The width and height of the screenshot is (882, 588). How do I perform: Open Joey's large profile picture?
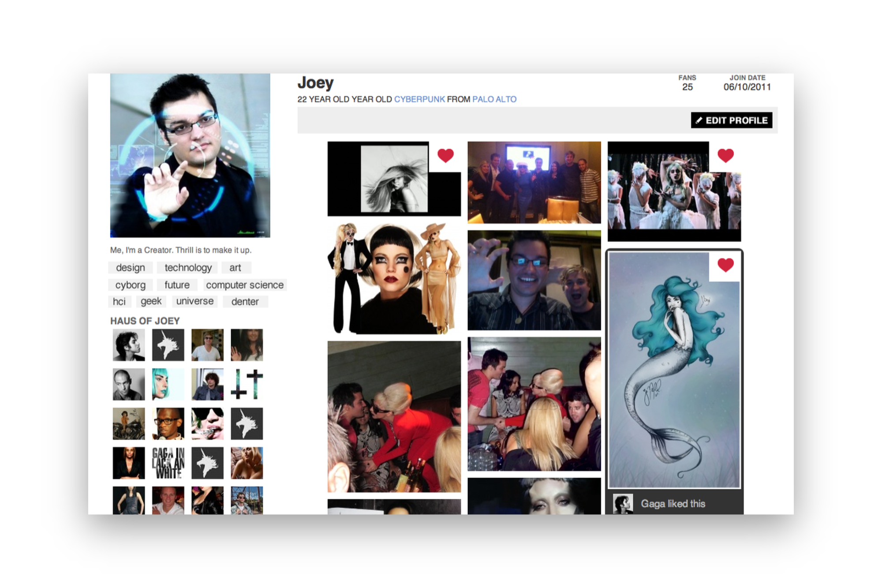coord(190,155)
